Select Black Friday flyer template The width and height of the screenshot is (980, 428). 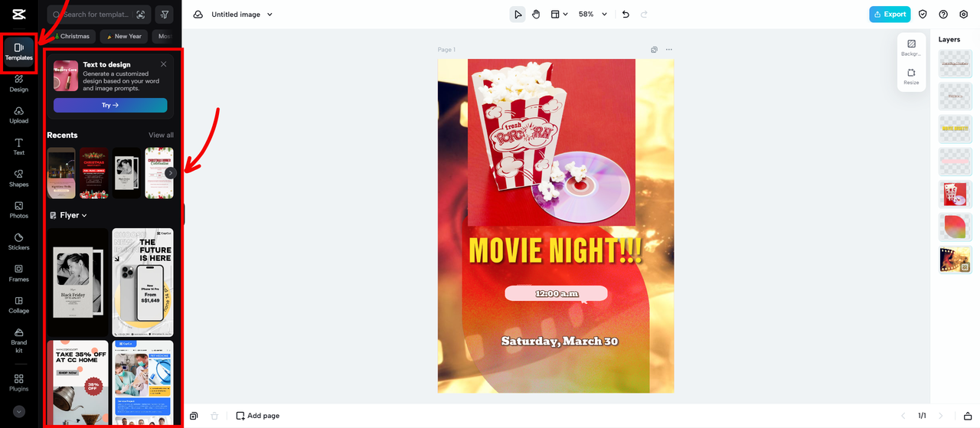77,283
